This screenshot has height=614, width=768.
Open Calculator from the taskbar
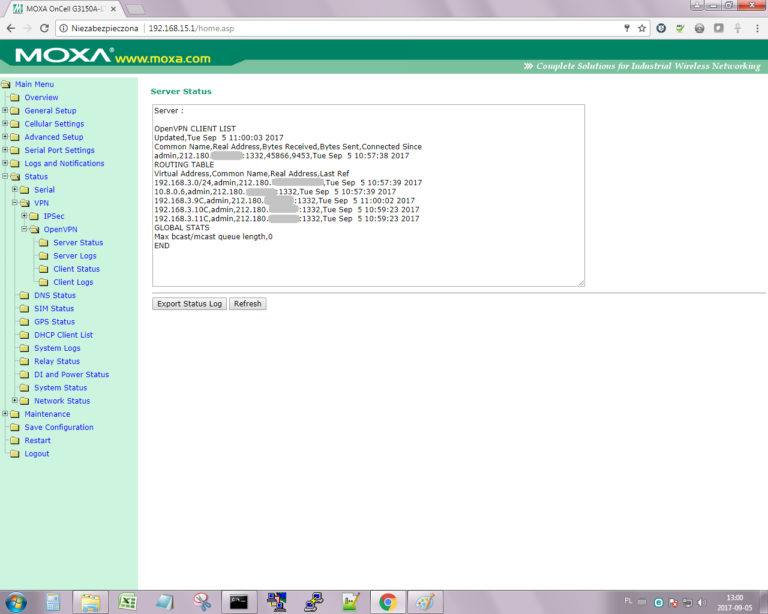pos(53,602)
